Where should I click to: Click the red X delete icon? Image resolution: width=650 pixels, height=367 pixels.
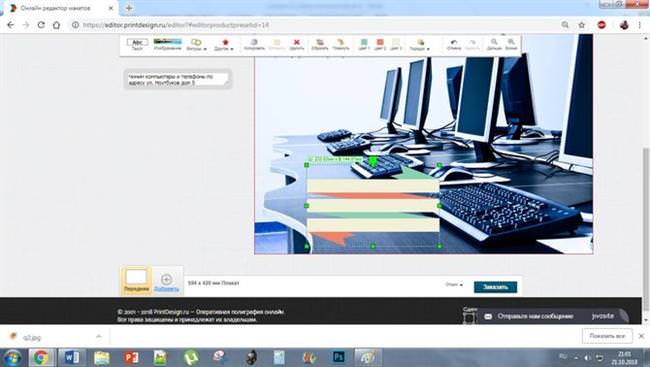(297, 44)
